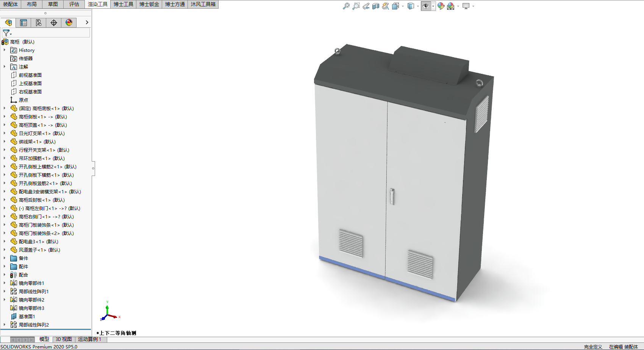Click the Display Style icon
This screenshot has width=644, height=350.
click(411, 6)
